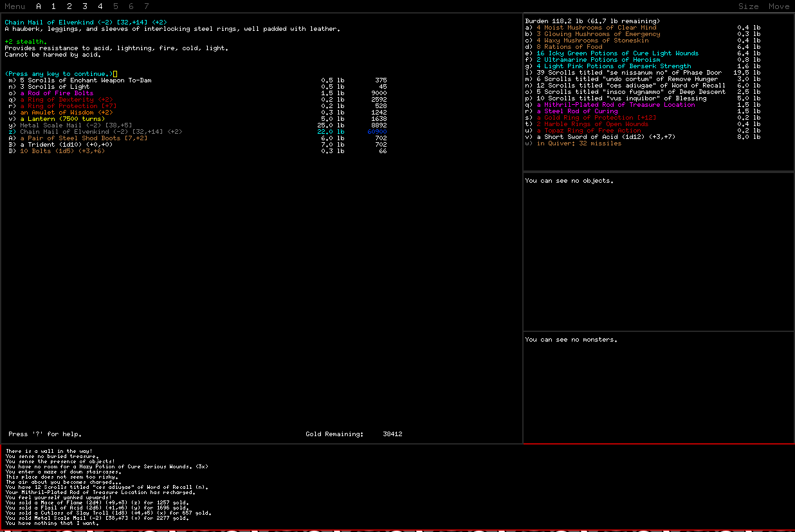Select the Amulet of Wisdom <+2> row
Image resolution: width=795 pixels, height=532 pixels.
tap(197, 113)
